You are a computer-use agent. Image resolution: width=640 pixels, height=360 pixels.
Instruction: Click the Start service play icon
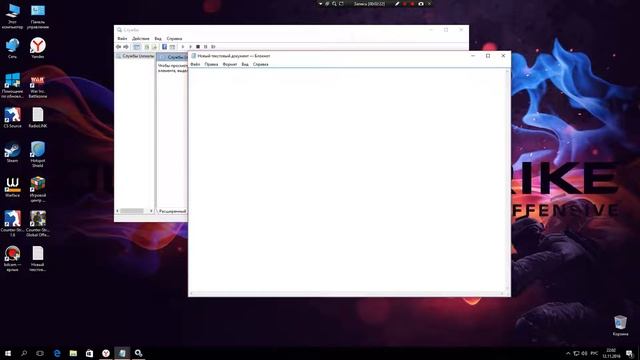pyautogui.click(x=183, y=47)
